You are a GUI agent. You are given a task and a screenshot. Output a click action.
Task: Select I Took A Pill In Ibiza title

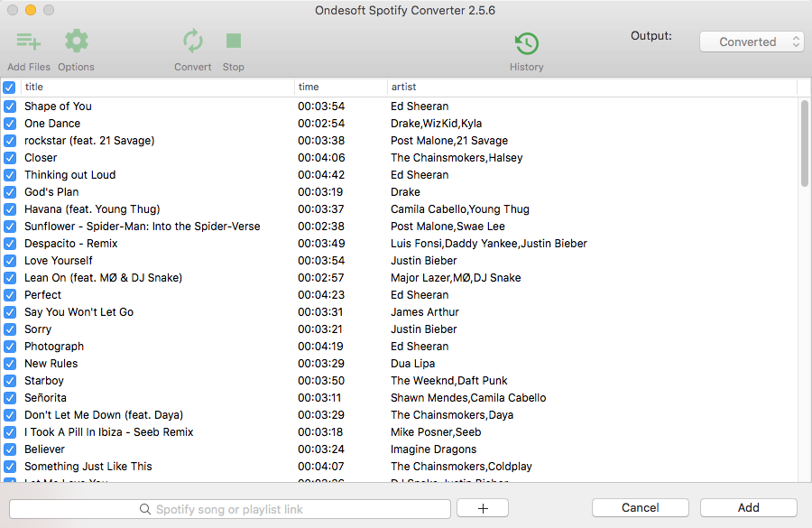point(109,432)
